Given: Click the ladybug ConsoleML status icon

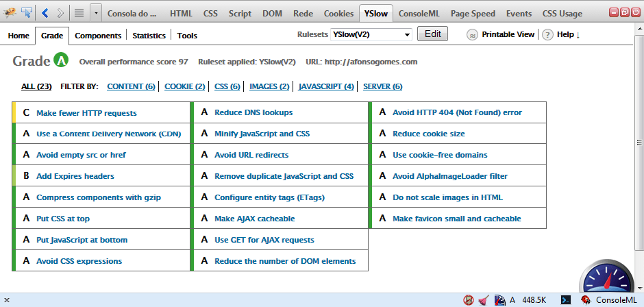Looking at the screenshot, I should click(x=586, y=300).
